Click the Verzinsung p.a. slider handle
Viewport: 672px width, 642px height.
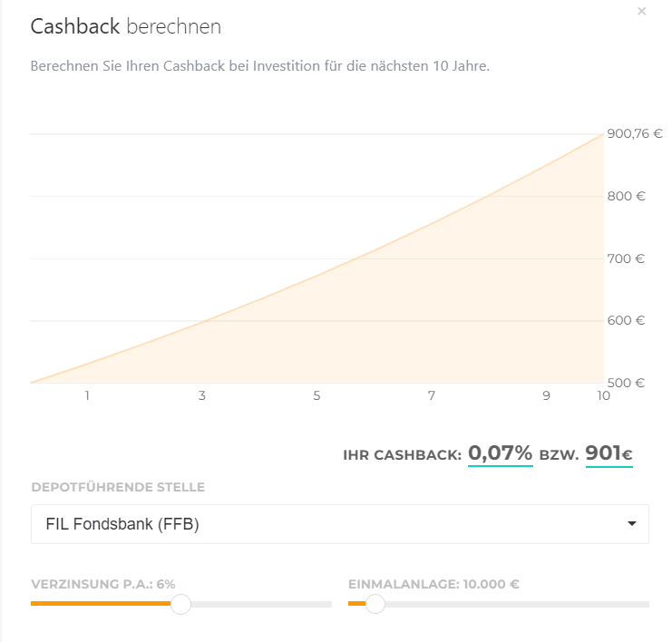(x=181, y=604)
